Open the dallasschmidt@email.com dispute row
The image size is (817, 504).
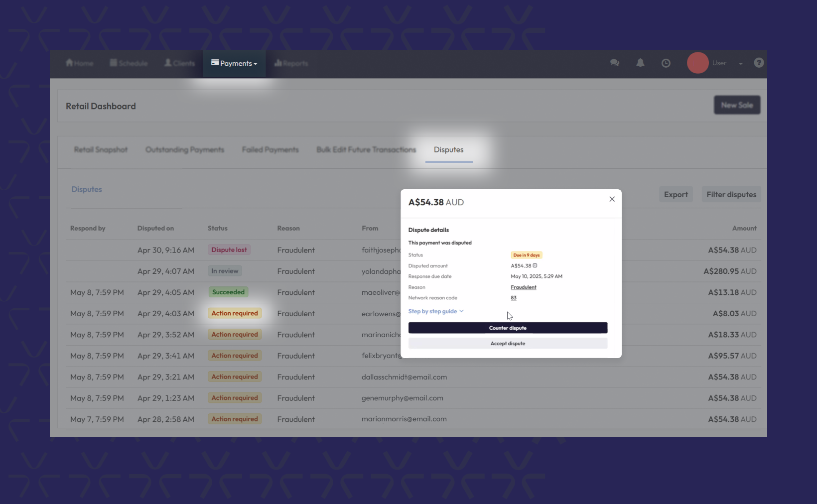point(404,377)
